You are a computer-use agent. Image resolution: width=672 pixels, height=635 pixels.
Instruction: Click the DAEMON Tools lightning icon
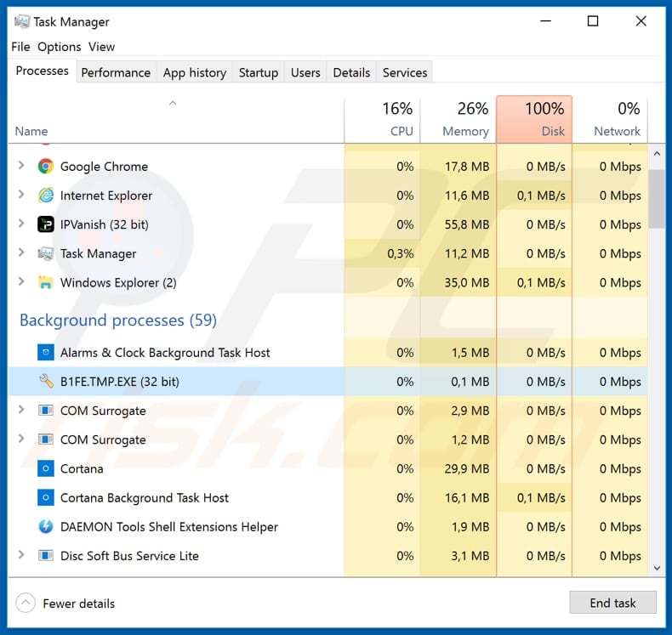pyautogui.click(x=45, y=527)
